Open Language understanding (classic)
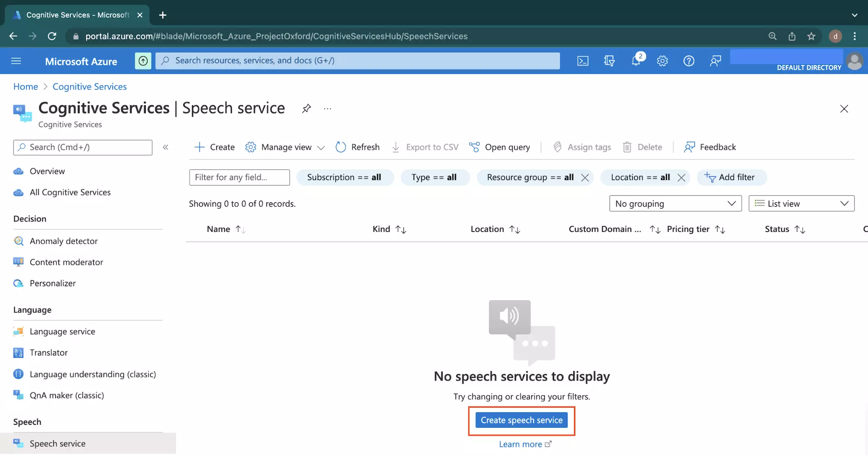Image resolution: width=868 pixels, height=456 pixels. pyautogui.click(x=85, y=374)
